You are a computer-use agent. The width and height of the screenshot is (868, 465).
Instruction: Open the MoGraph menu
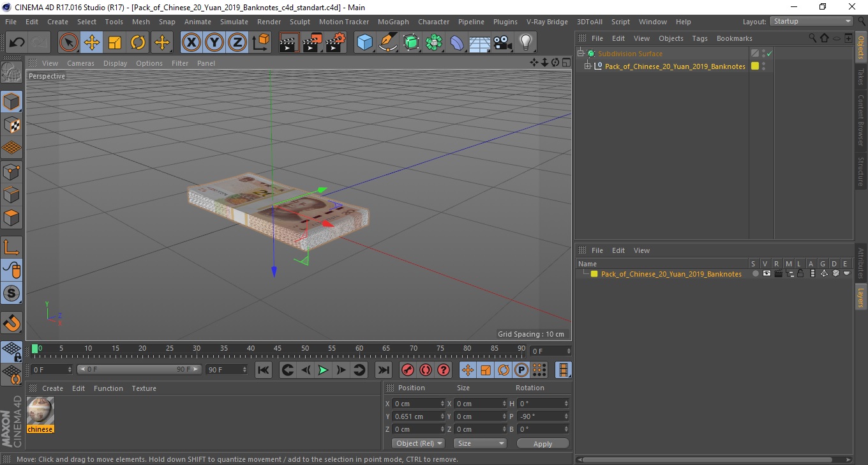[393, 22]
